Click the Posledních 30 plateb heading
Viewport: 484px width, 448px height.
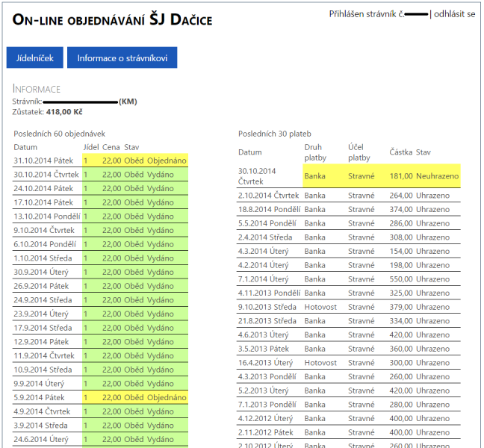tap(274, 133)
